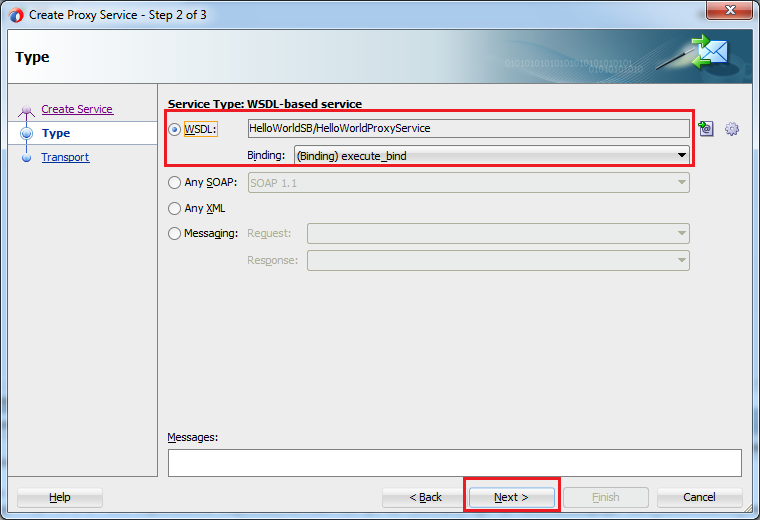The height and width of the screenshot is (520, 760).
Task: Click the Help button
Action: [x=60, y=497]
